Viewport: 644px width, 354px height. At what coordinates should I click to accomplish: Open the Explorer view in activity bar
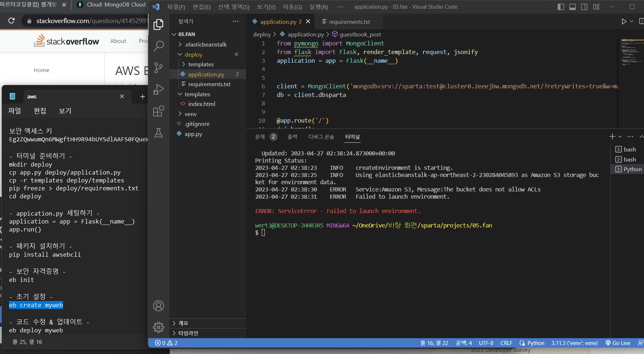pyautogui.click(x=159, y=25)
